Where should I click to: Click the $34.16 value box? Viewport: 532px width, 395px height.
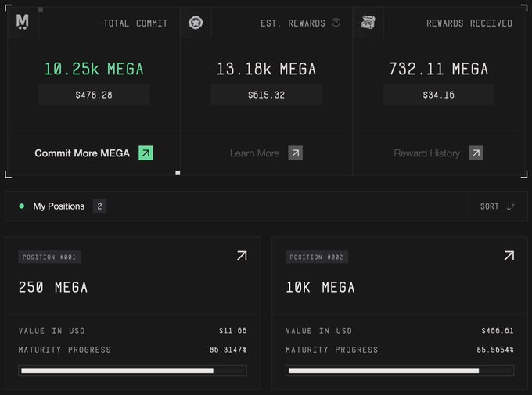[x=439, y=95]
